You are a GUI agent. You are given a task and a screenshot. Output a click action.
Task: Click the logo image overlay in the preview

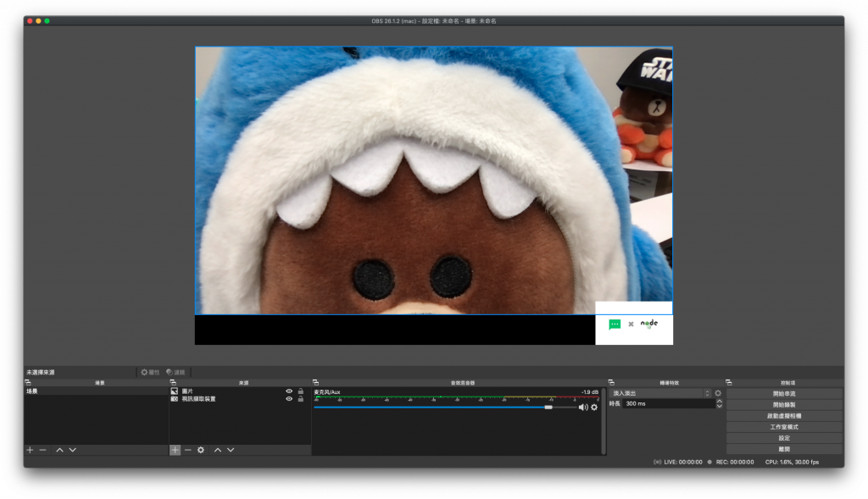coord(634,323)
